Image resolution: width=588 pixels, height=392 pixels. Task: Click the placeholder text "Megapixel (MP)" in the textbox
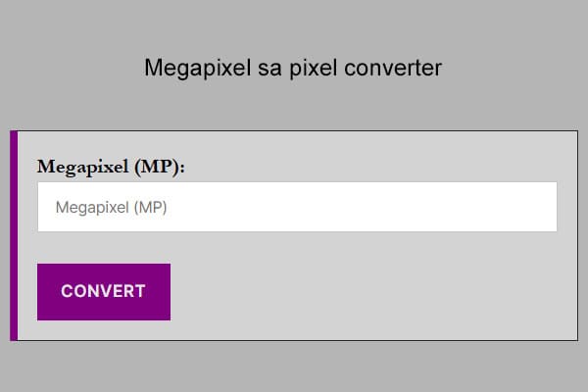(x=105, y=208)
